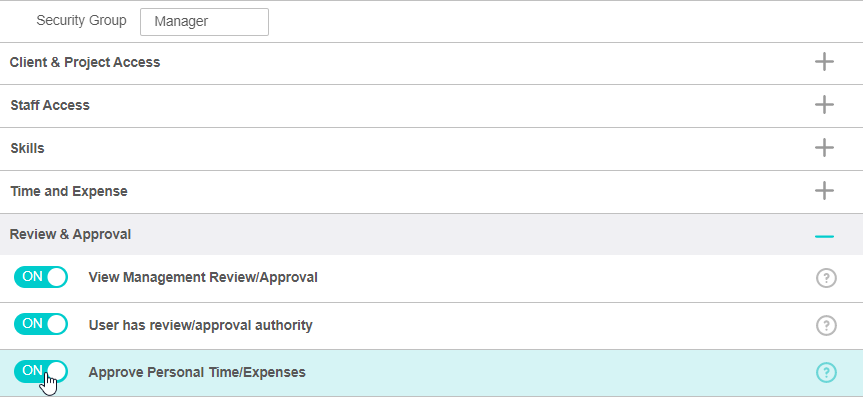Viewport: 863px width, 397px height.
Task: Expand Client & Project Access with plus icon
Action: (x=824, y=62)
